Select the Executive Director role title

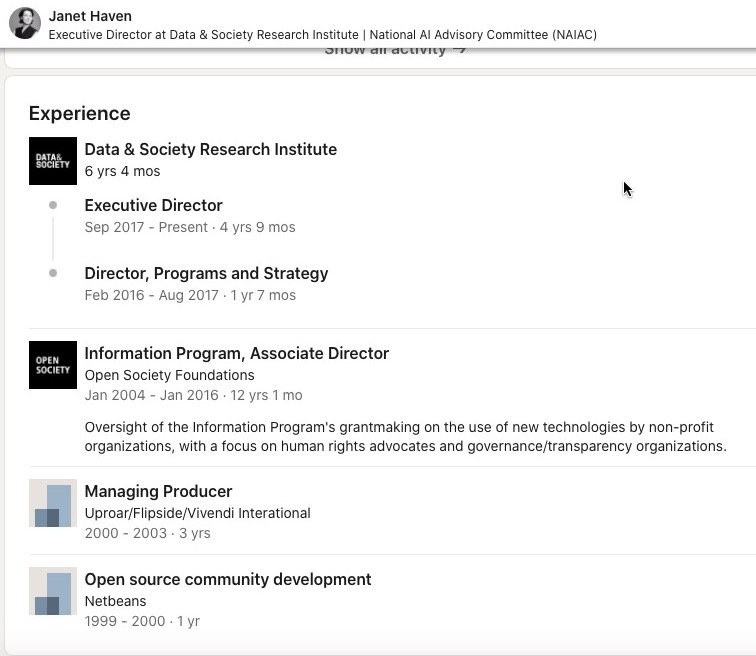[x=153, y=205]
